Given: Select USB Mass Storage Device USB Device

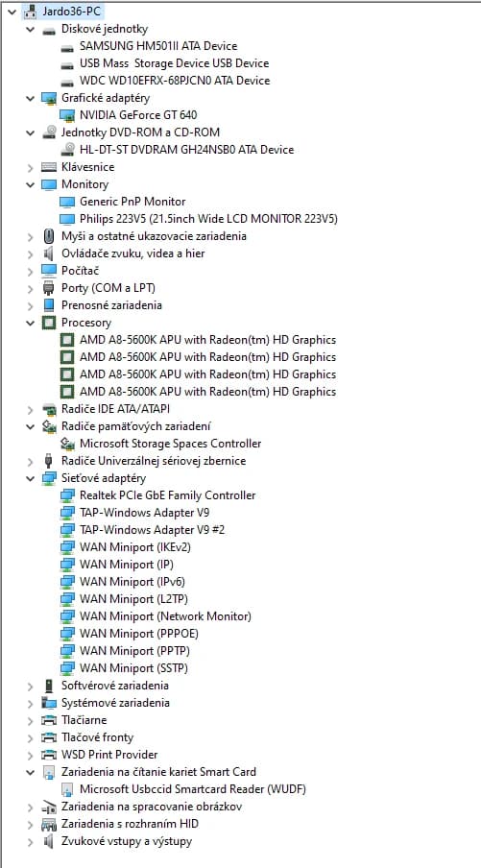Looking at the screenshot, I should tap(175, 63).
